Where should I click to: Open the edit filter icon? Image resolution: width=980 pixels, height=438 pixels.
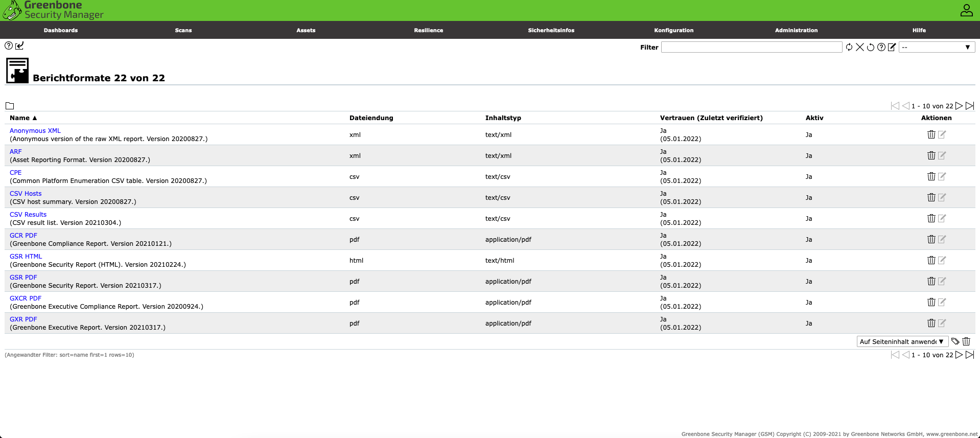point(892,47)
